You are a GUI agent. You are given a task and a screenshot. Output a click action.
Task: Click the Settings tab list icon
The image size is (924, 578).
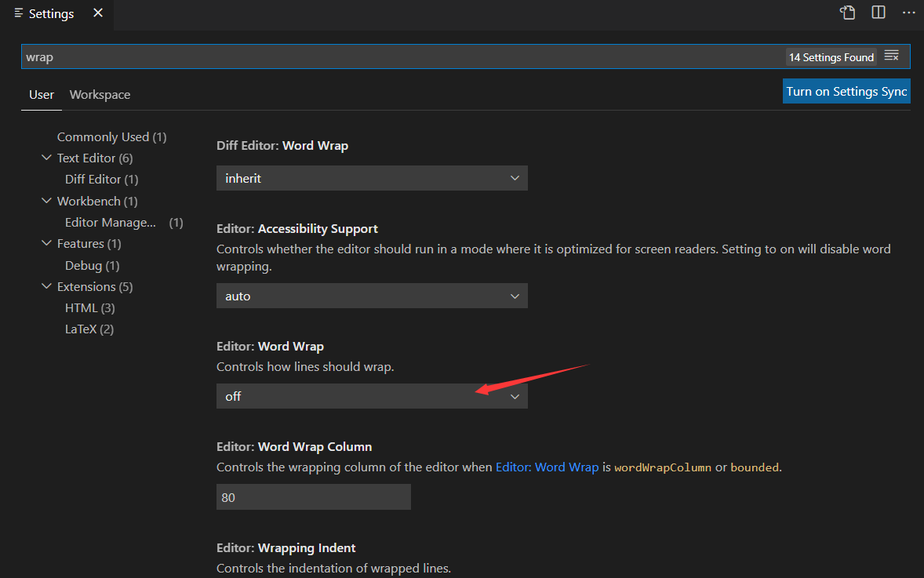(19, 13)
